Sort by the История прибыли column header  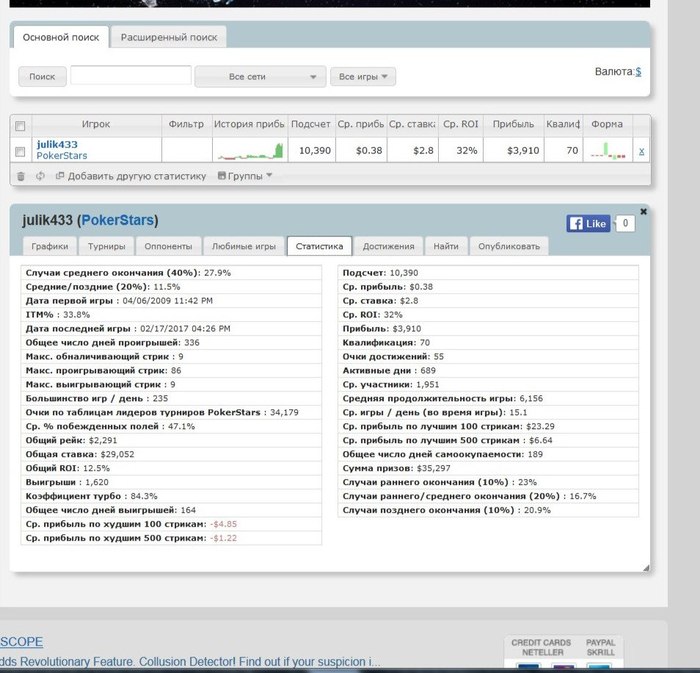click(x=249, y=124)
